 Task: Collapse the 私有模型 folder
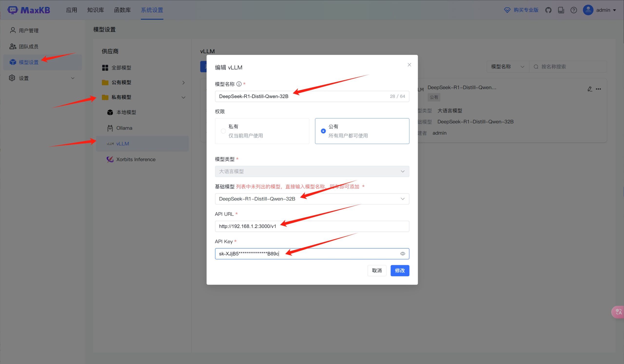pos(142,97)
